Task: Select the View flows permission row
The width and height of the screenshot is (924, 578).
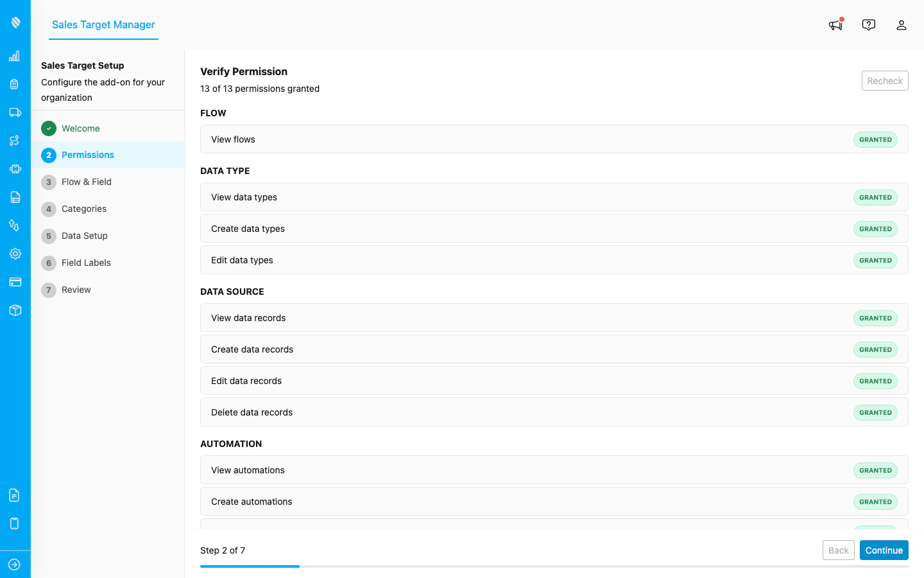Action: pyautogui.click(x=554, y=139)
